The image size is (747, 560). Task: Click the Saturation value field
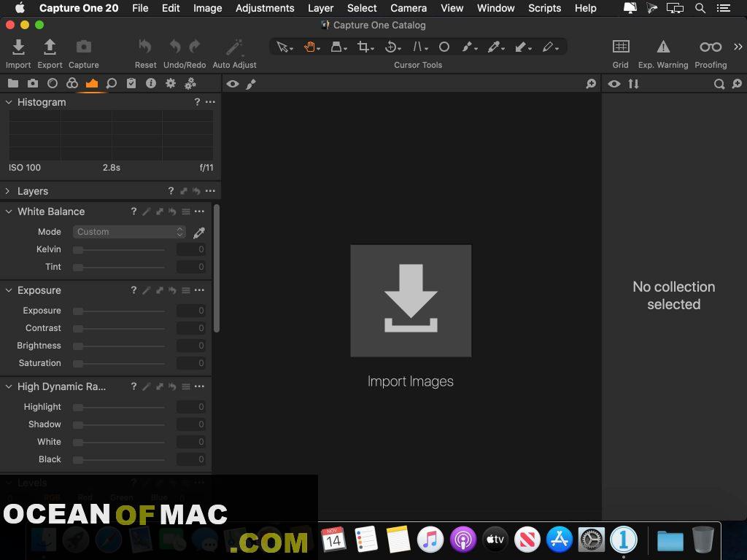(191, 363)
